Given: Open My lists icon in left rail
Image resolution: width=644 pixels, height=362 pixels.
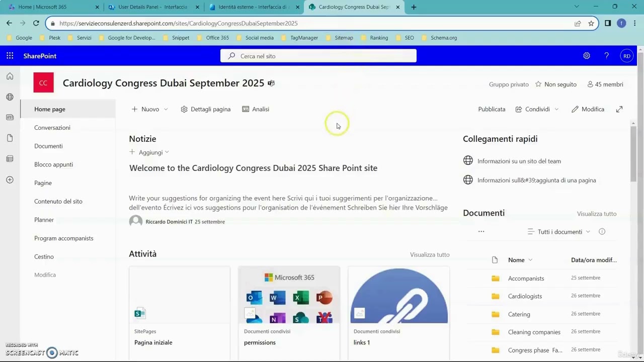Looking at the screenshot, I should click(10, 159).
